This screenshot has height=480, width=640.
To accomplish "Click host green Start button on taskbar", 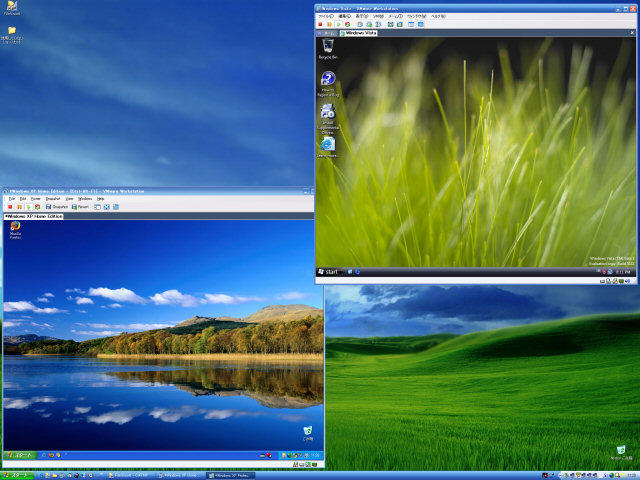I will pyautogui.click(x=17, y=476).
